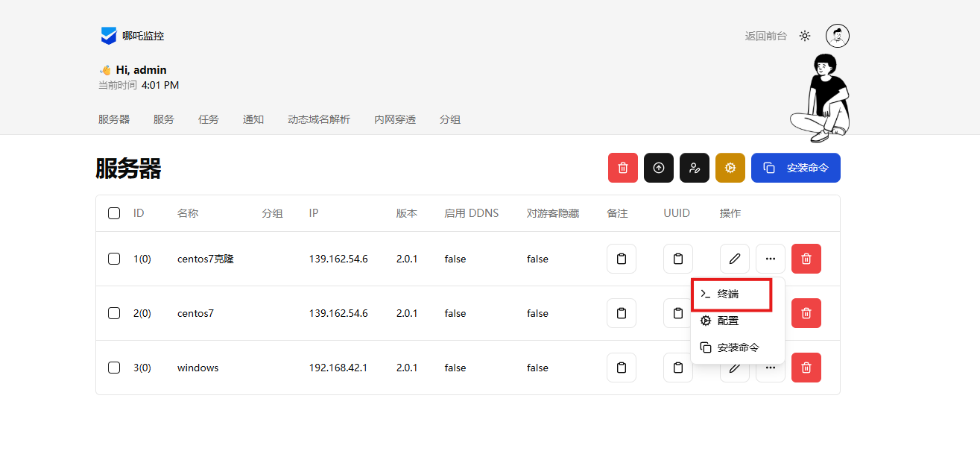
Task: Click the red batch delete icon in toolbar
Action: tap(623, 168)
